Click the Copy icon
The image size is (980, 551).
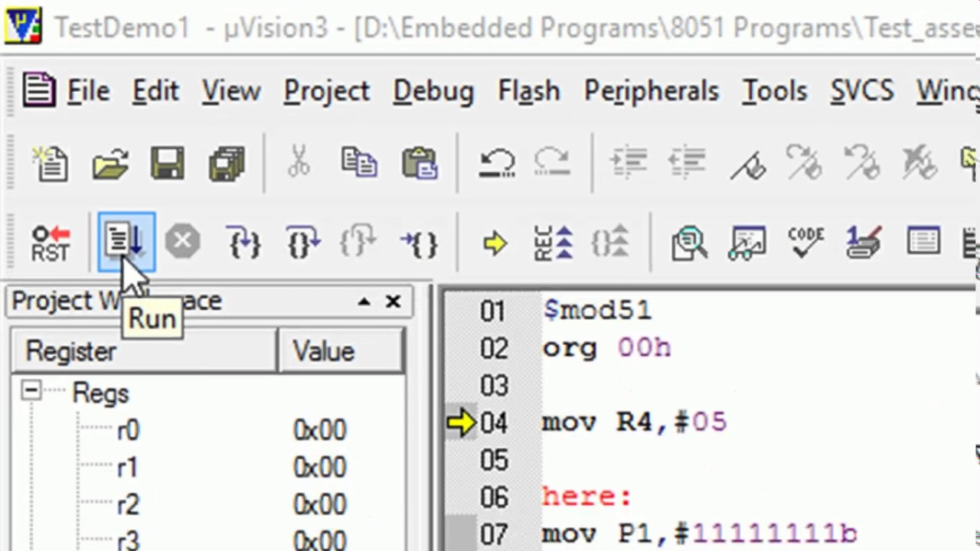359,163
